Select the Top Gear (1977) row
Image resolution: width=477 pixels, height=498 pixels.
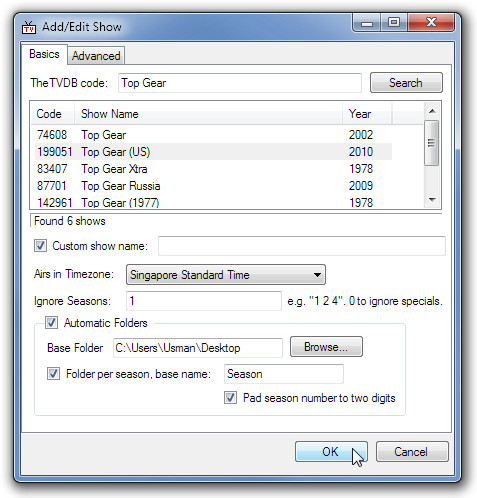click(x=213, y=202)
